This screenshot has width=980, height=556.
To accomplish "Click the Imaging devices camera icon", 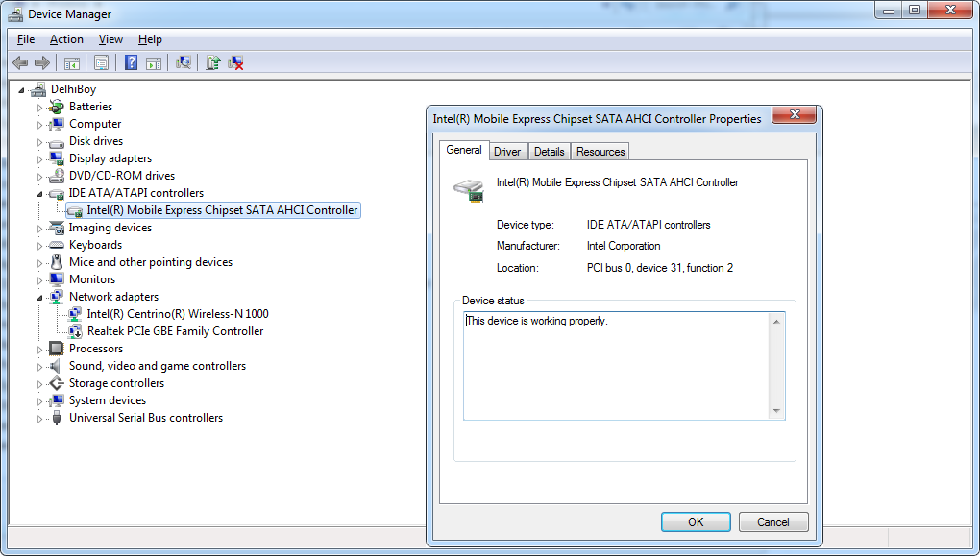I will [57, 228].
